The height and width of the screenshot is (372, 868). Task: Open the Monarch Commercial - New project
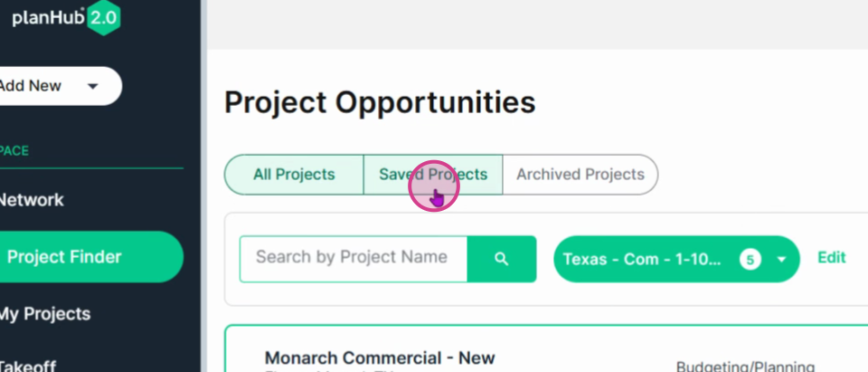(380, 358)
